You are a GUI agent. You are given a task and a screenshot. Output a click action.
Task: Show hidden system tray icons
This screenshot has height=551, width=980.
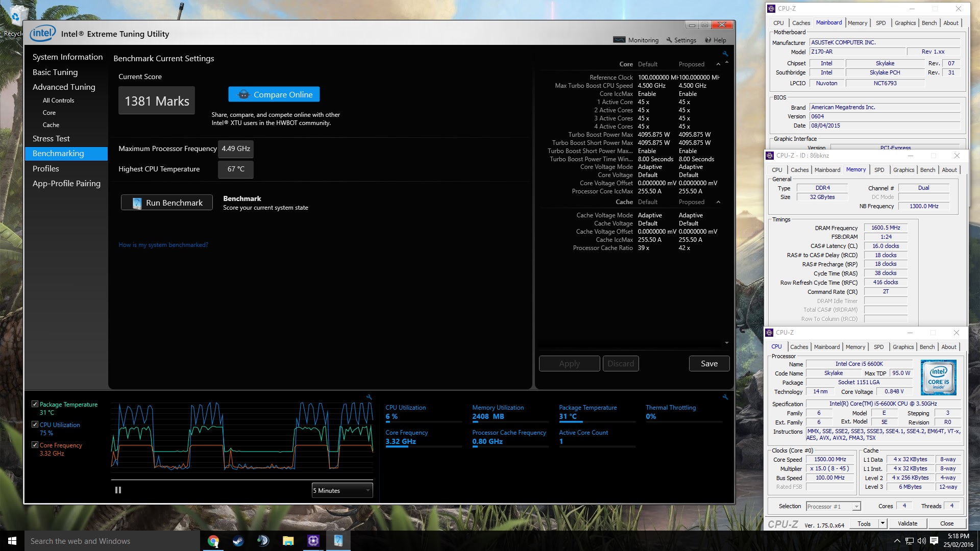tap(897, 541)
